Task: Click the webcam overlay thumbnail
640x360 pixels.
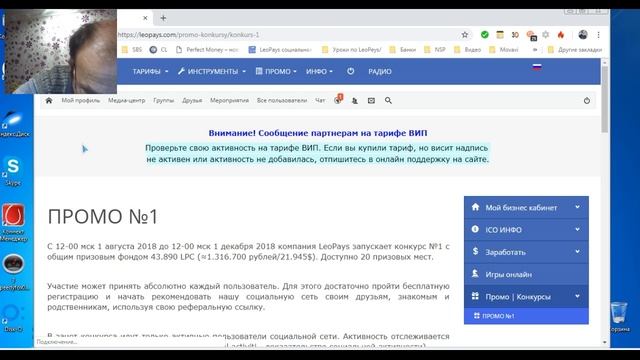Action: pos(60,51)
